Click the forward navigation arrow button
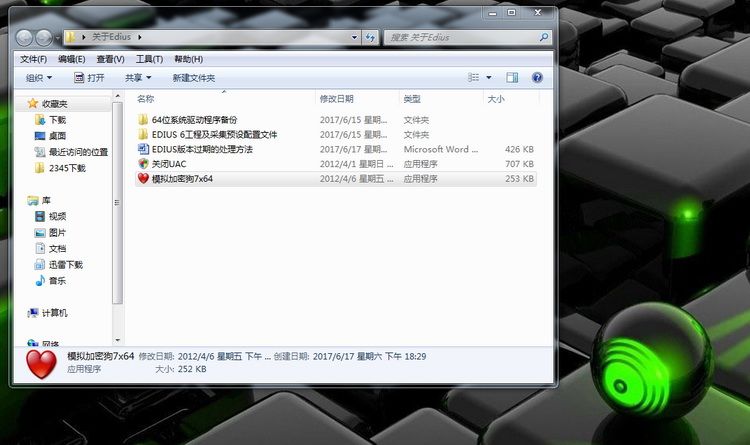750x445 pixels. (43, 37)
